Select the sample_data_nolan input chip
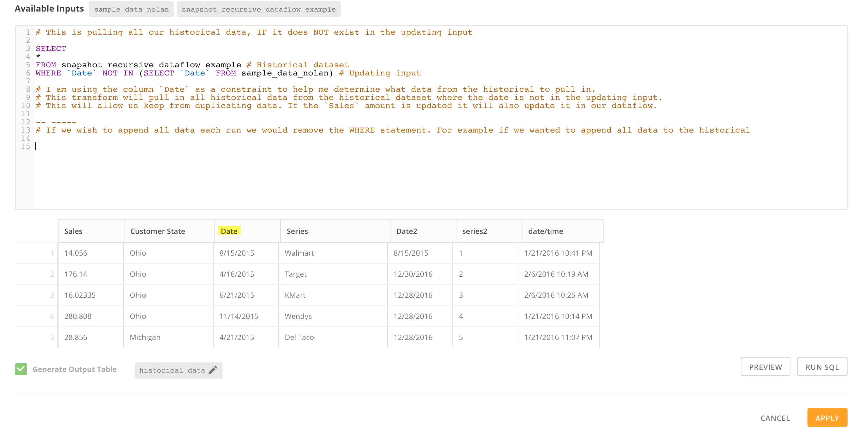 pyautogui.click(x=132, y=9)
